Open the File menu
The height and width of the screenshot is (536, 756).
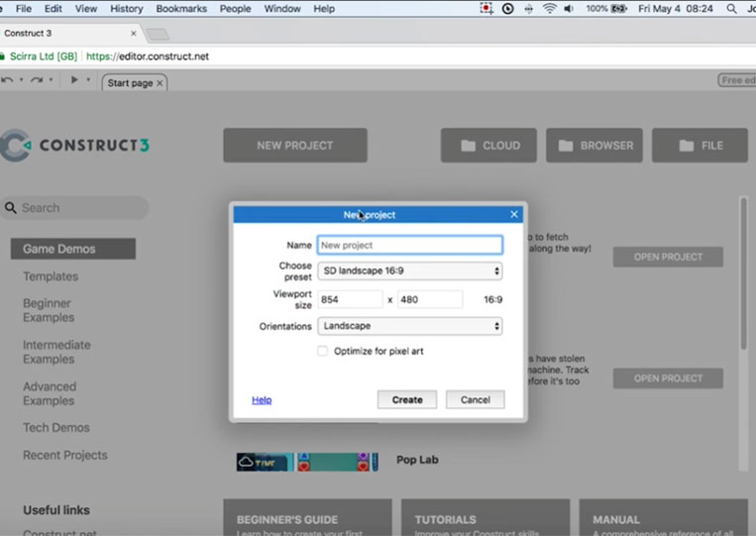point(23,9)
